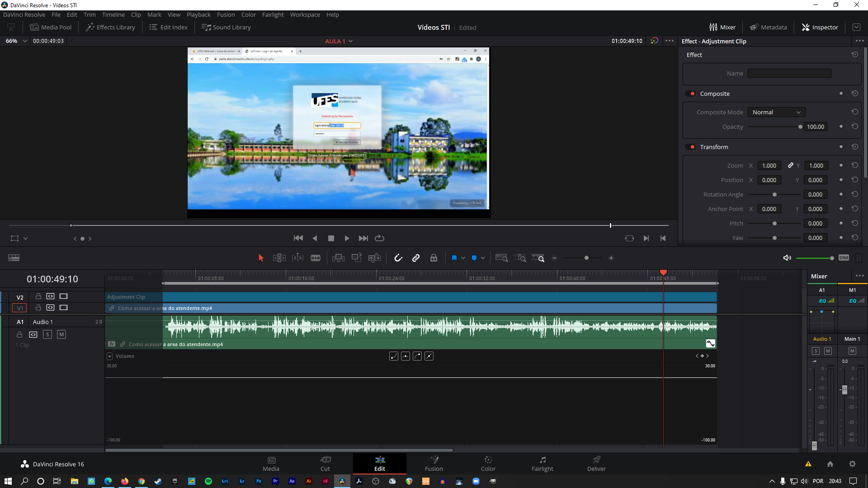Add keyframe for Zoom parameter
Screen dimensions: 868x488
[x=841, y=165]
